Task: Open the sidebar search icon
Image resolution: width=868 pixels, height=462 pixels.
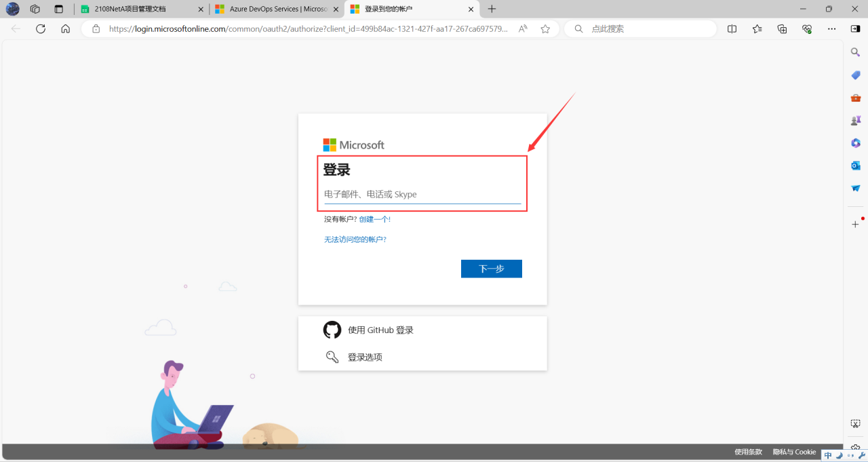Action: click(855, 52)
